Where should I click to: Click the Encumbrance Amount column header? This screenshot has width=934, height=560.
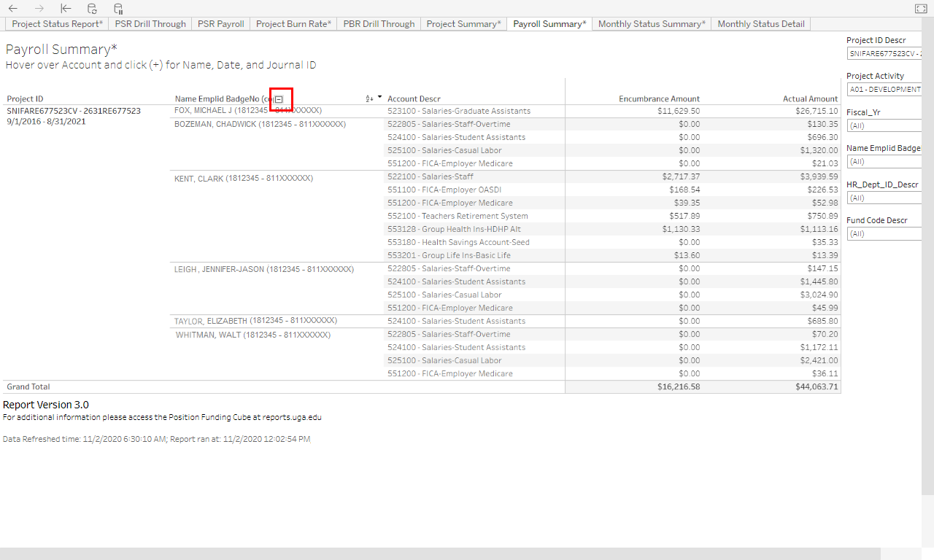point(659,98)
